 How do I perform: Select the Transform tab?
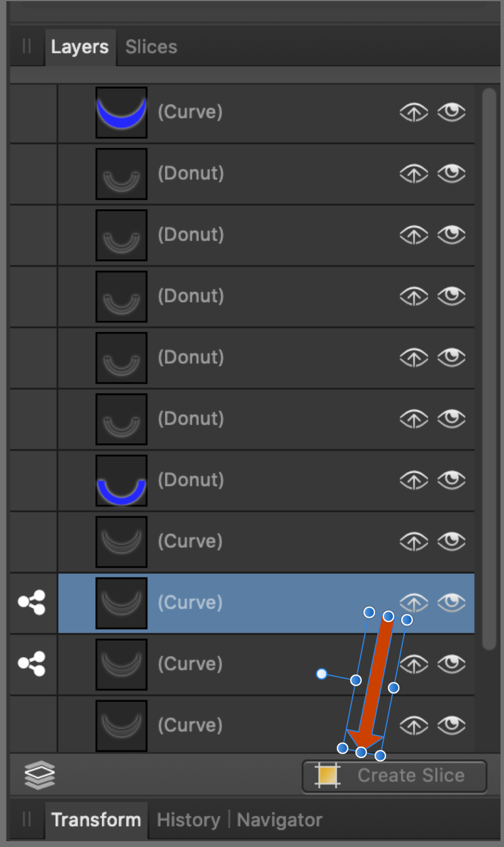(x=96, y=820)
